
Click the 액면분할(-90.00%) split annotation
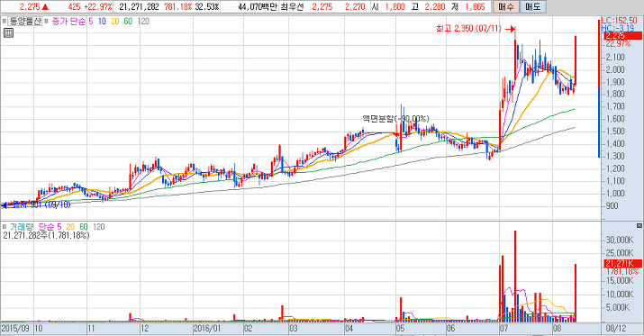395,118
